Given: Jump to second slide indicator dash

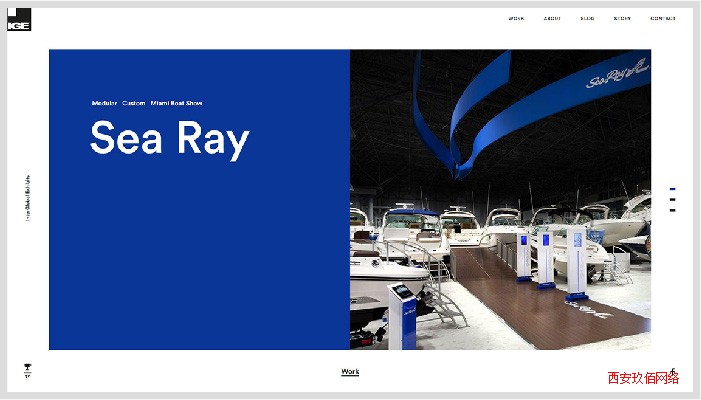Looking at the screenshot, I should point(672,199).
